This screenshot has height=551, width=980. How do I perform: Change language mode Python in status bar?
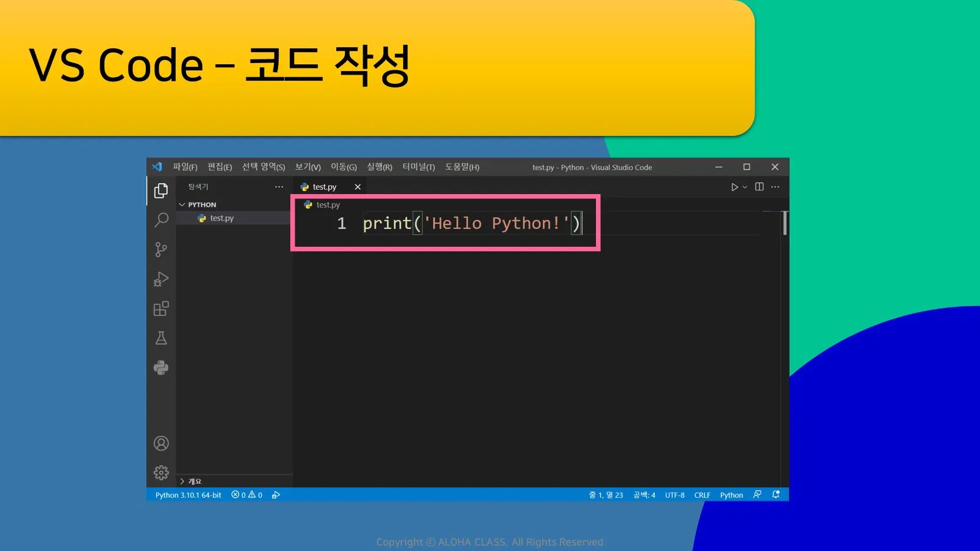coord(731,495)
